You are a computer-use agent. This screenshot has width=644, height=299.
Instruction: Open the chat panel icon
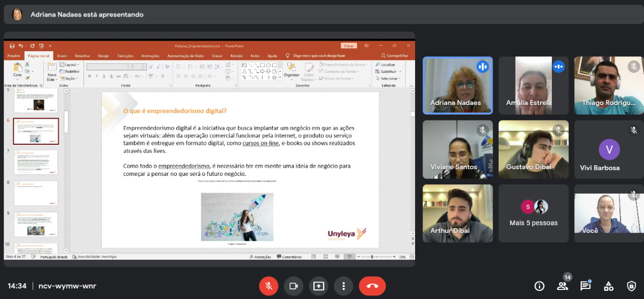(x=585, y=286)
